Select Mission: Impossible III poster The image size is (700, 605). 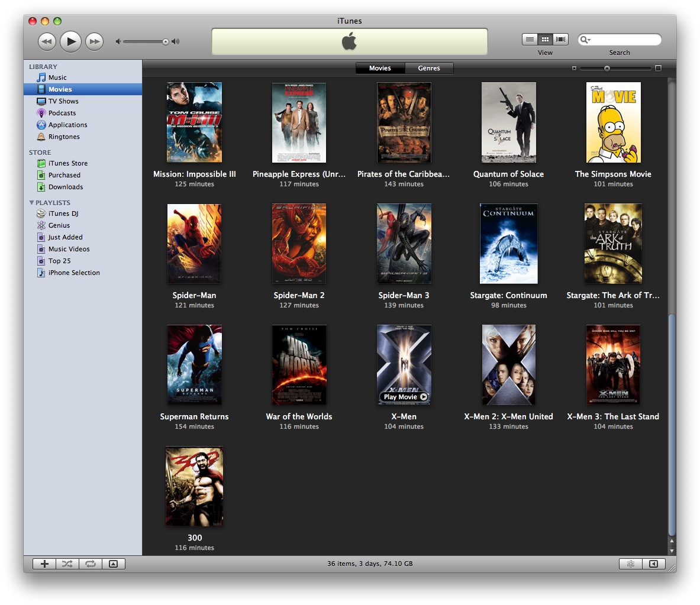(x=194, y=122)
